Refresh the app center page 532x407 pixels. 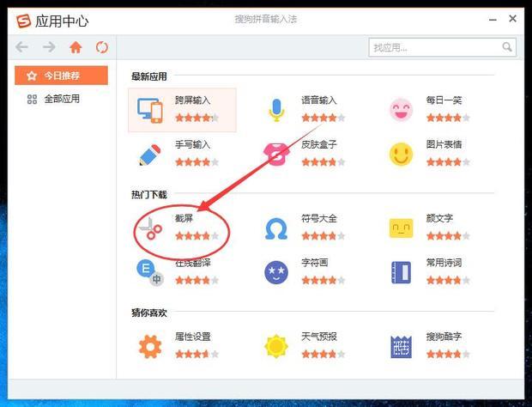102,47
